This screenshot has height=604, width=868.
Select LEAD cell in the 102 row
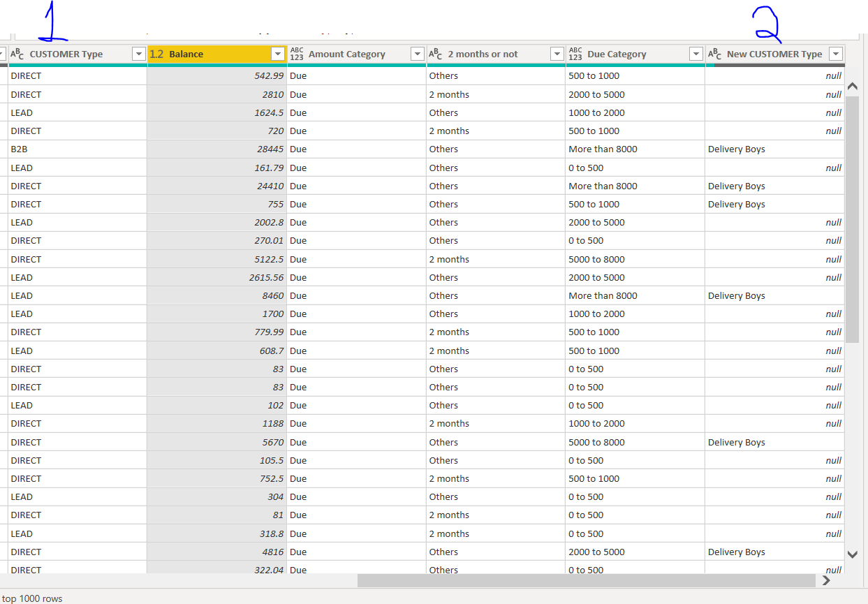point(78,405)
